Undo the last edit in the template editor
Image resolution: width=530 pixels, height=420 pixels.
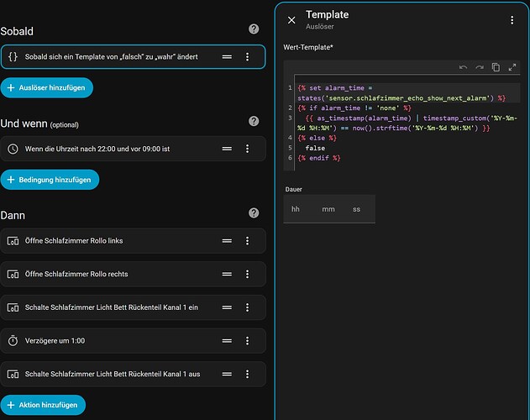(463, 67)
